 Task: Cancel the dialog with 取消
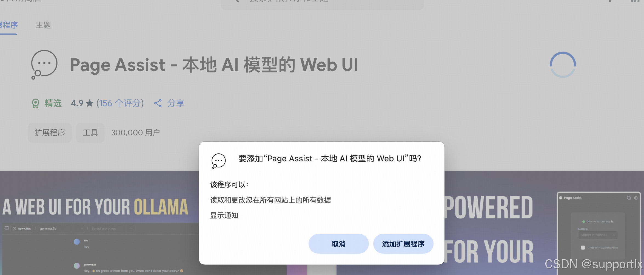[338, 244]
